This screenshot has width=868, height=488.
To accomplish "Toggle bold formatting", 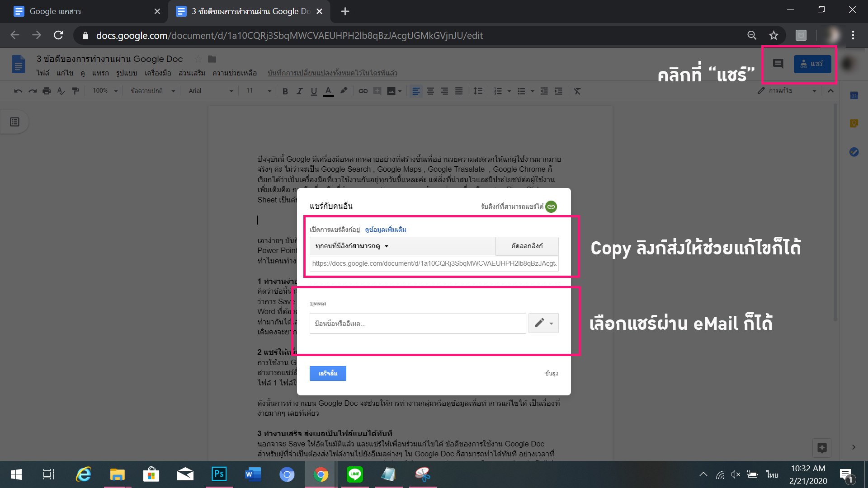I will (x=285, y=91).
